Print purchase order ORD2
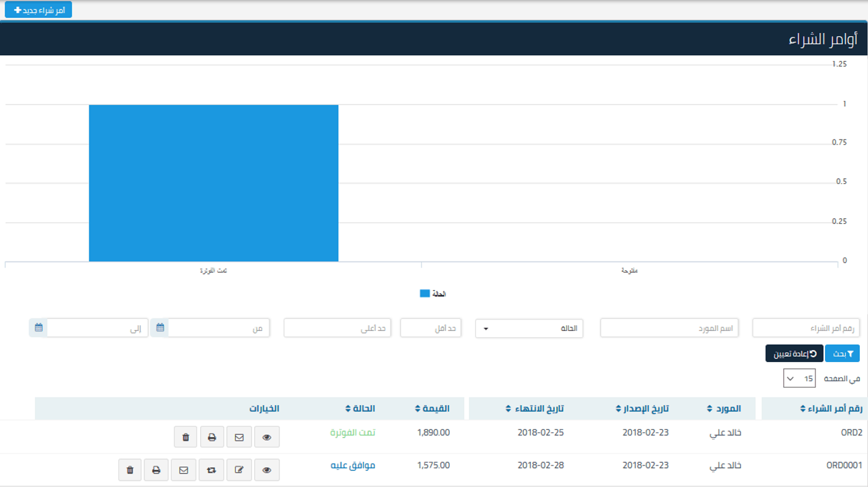The width and height of the screenshot is (868, 487). (x=212, y=437)
